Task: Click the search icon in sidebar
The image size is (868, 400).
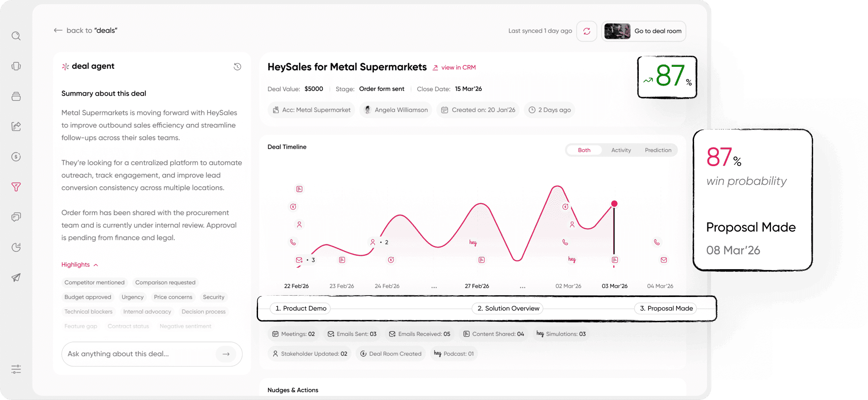Action: [x=16, y=36]
